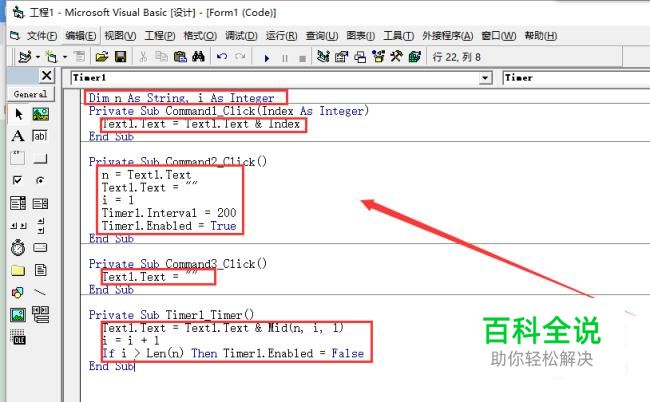Select the Shape control tool
This screenshot has height=402, width=650.
pyautogui.click(x=18, y=293)
